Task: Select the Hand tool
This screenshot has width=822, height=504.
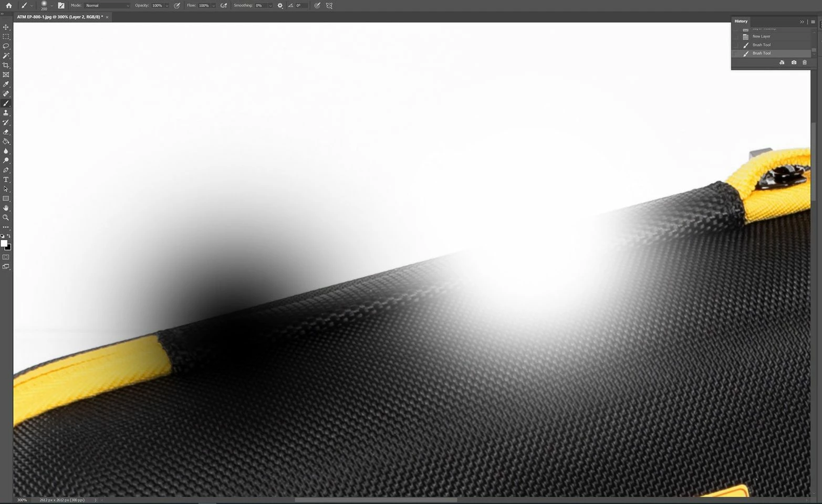Action: (x=6, y=208)
